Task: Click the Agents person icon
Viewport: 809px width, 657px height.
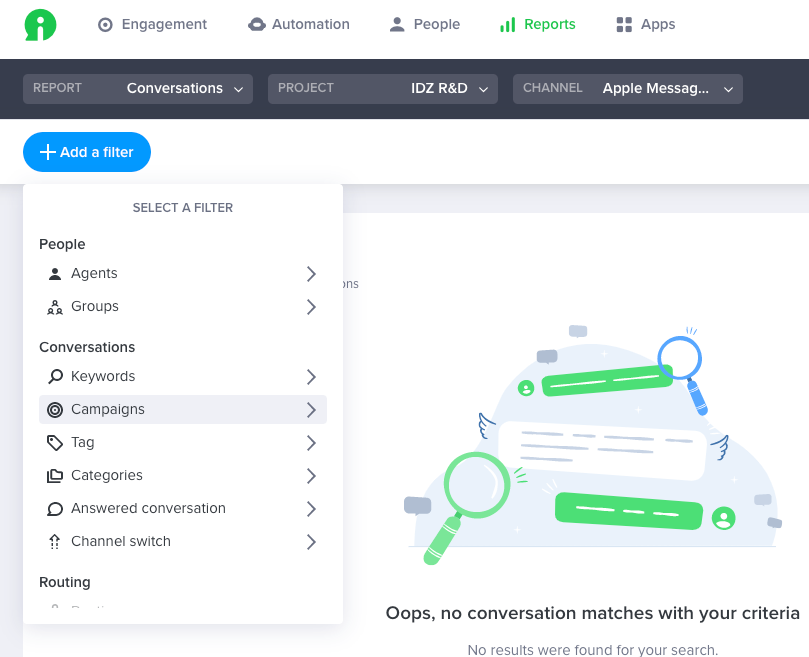Action: tap(55, 274)
